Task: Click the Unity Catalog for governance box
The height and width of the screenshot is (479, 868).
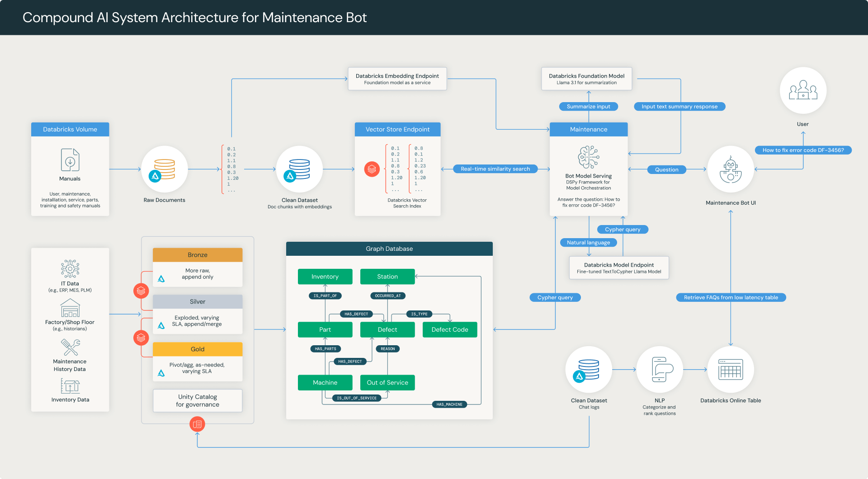Action: 198,400
